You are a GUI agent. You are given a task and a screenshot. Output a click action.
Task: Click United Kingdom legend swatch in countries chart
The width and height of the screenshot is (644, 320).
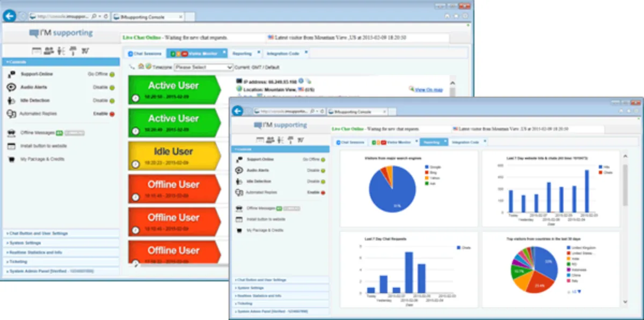(569, 248)
